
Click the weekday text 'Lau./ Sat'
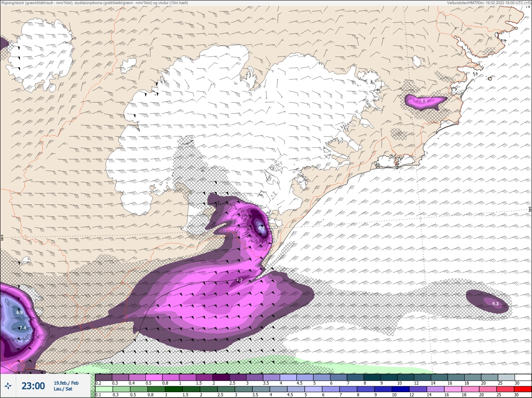(63, 389)
